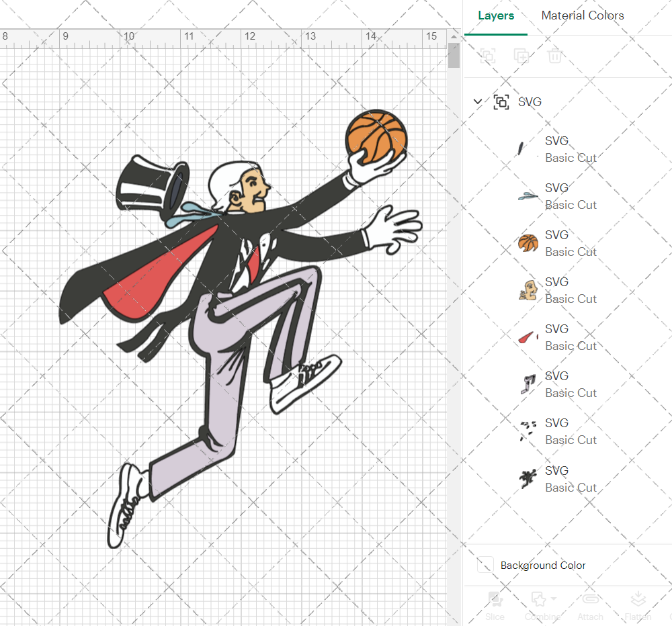Open the Material Colors tab
Viewport: 672px width, 626px height.
583,15
